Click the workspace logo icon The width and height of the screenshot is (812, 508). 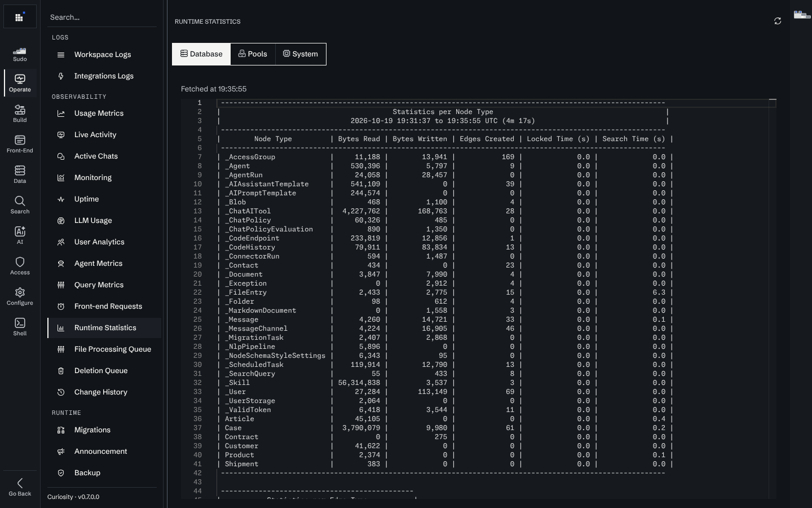20,17
